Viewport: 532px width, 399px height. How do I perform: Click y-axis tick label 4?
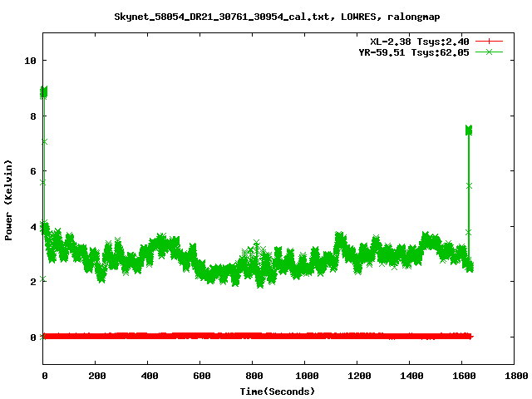pyautogui.click(x=33, y=227)
